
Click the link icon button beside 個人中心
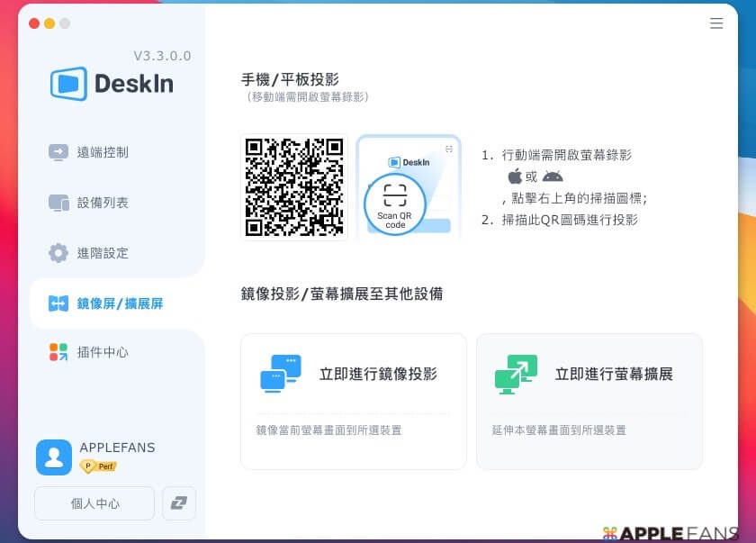pos(179,503)
